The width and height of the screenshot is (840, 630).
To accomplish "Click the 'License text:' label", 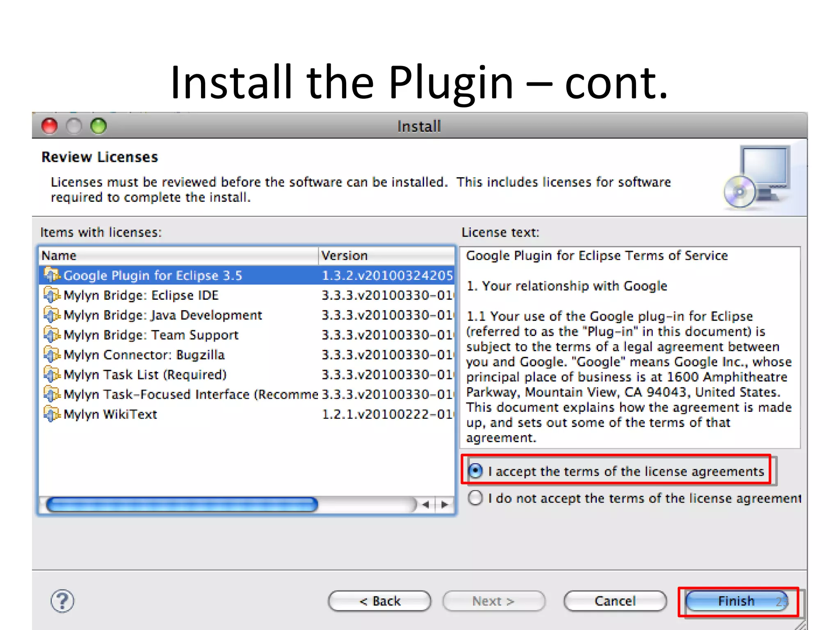I will click(x=500, y=232).
